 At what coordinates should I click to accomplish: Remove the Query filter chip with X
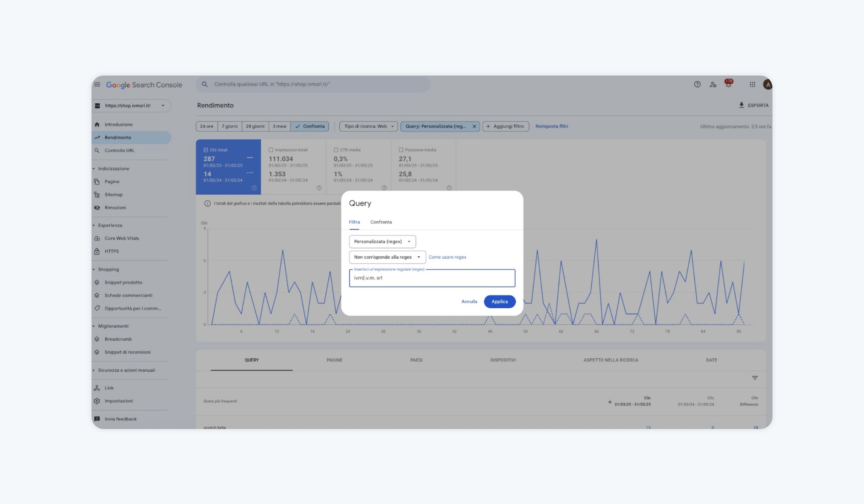(474, 127)
